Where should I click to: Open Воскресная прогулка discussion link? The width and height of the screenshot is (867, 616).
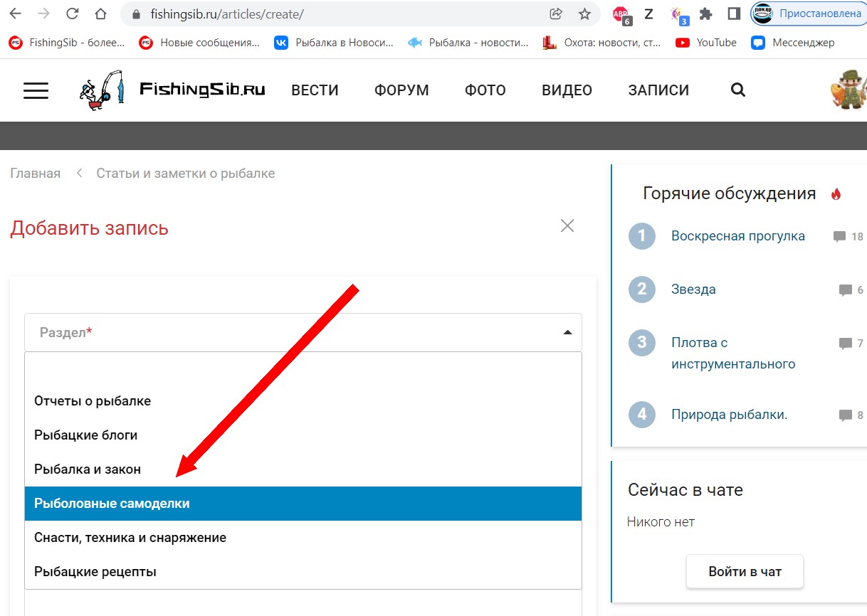click(x=737, y=236)
